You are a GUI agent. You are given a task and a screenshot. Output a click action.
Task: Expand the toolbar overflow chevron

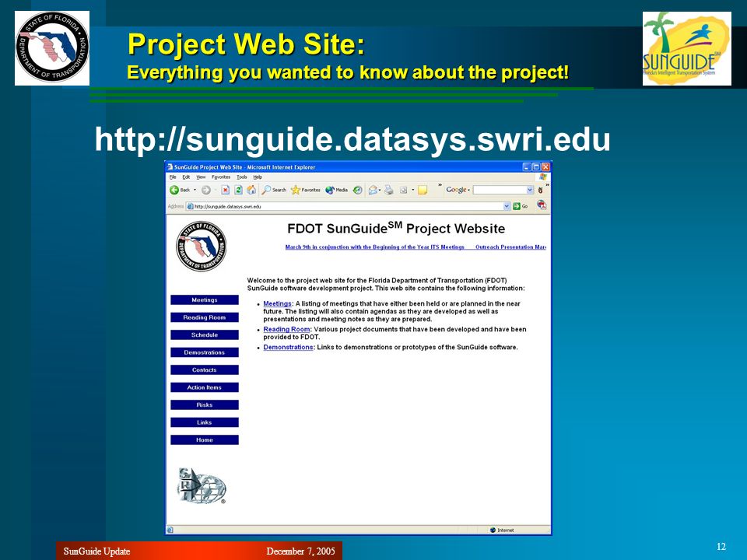click(440, 185)
